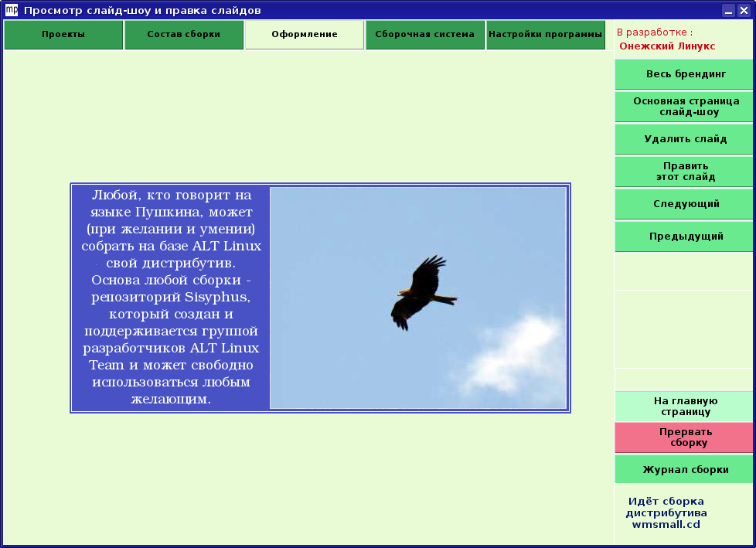Go back with the Предыдущий button
This screenshot has width=756, height=548.
coord(685,237)
